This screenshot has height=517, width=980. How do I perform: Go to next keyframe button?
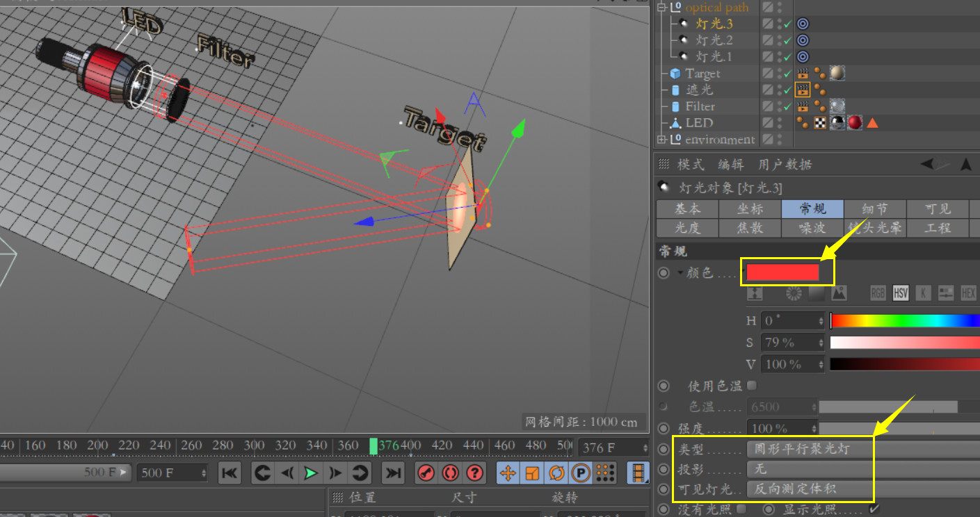[360, 473]
